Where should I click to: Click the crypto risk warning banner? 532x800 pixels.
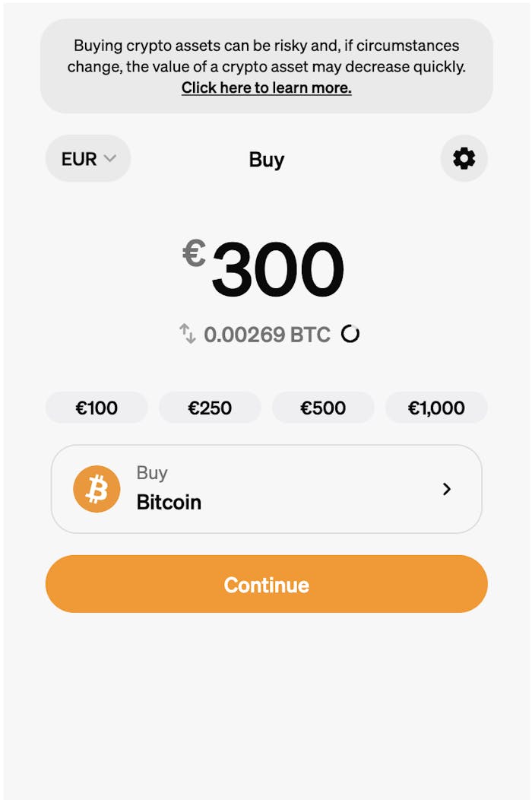coord(266,56)
